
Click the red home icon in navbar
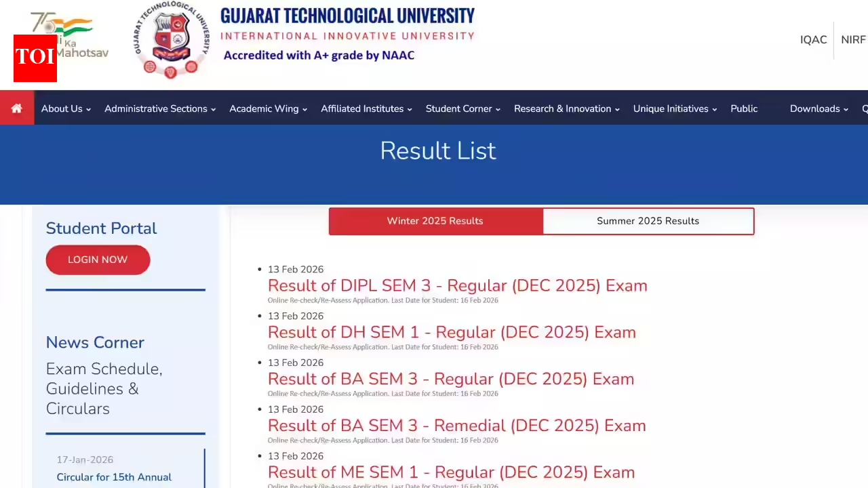[x=16, y=108]
